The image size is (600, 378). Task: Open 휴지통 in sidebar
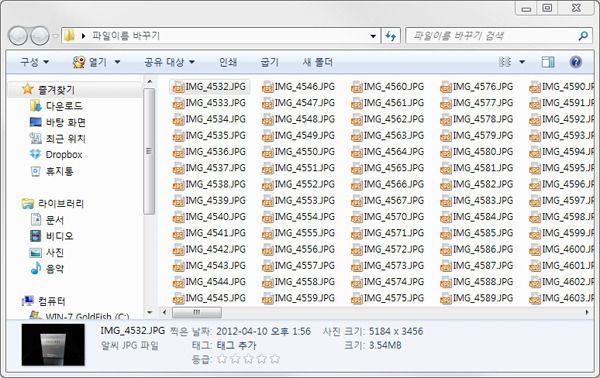pyautogui.click(x=59, y=171)
